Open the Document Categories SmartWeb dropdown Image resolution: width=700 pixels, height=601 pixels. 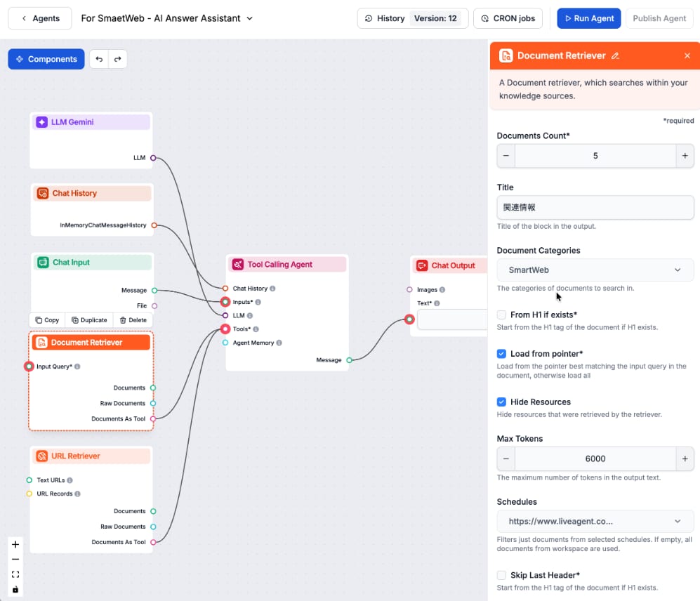point(595,270)
